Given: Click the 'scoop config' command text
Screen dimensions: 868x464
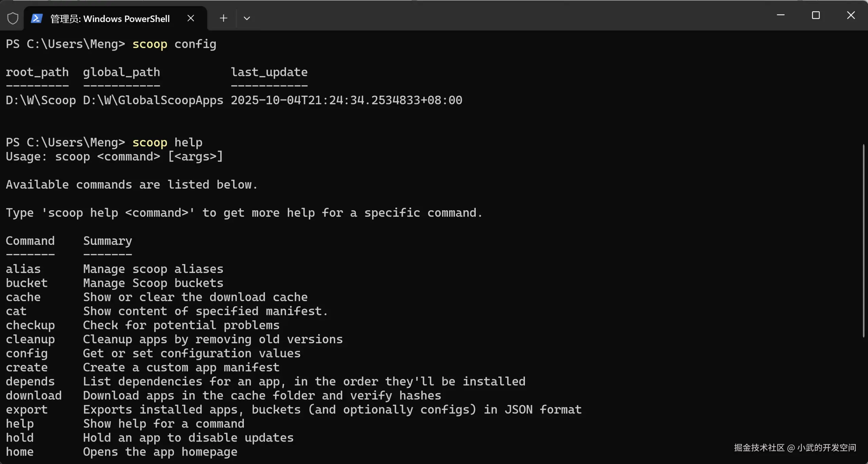Looking at the screenshot, I should pos(174,44).
